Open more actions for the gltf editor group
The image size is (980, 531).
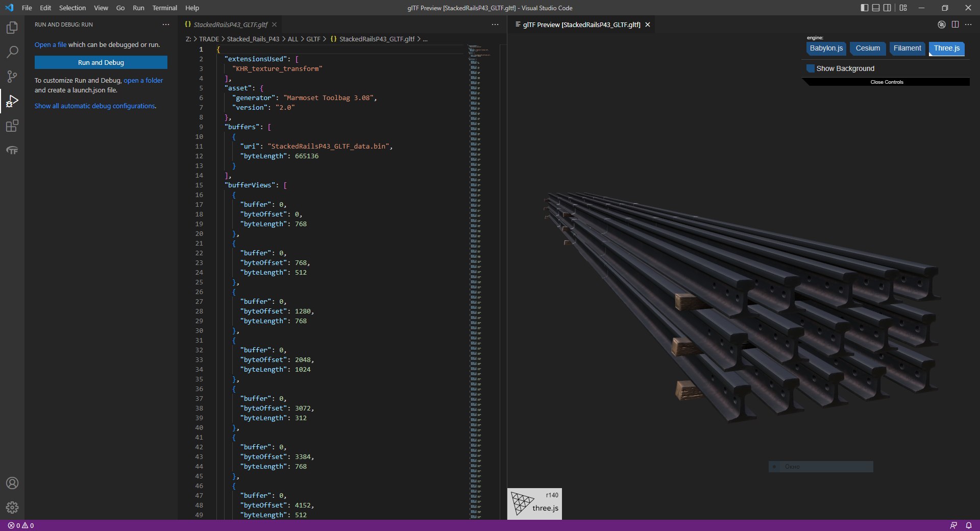495,25
